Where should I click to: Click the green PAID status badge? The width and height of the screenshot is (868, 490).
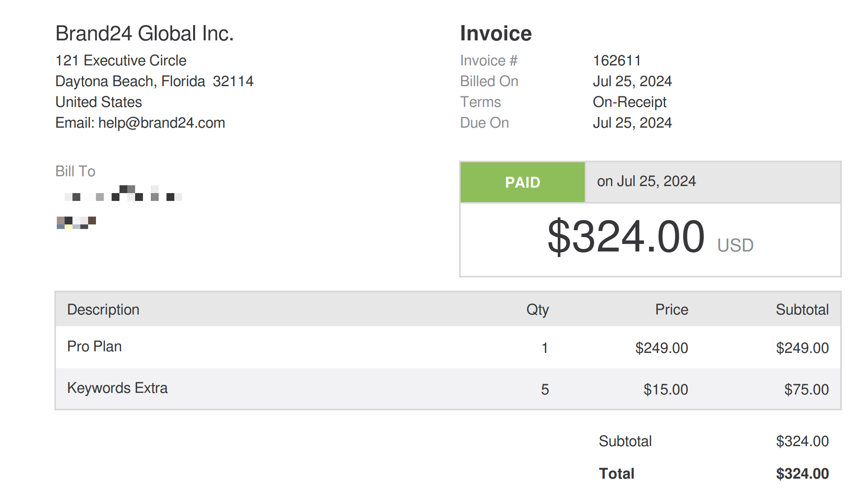(x=523, y=183)
